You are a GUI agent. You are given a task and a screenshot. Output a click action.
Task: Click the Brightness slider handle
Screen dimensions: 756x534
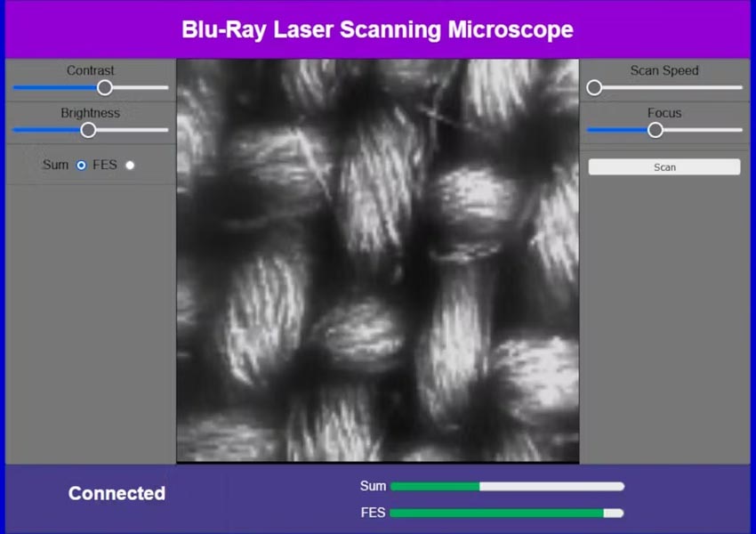click(89, 130)
